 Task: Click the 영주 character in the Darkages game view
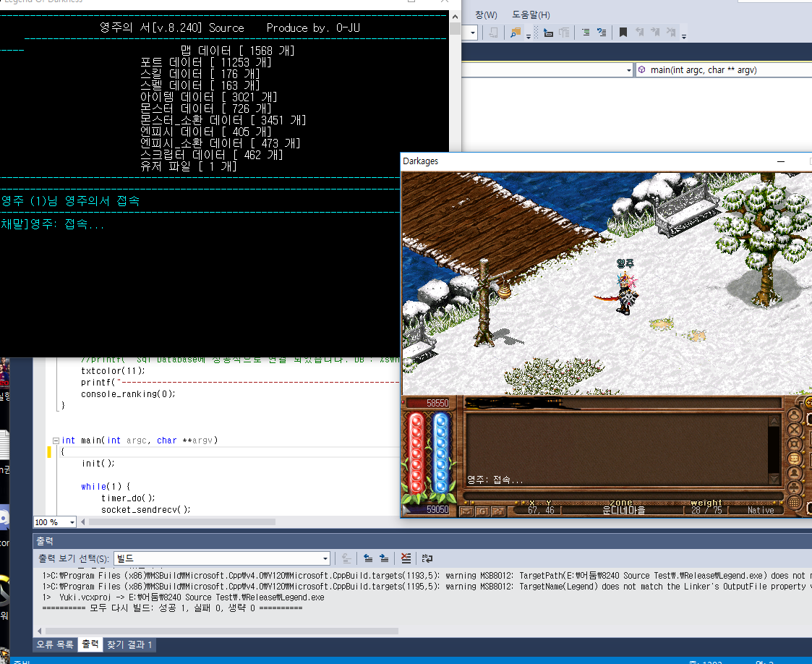[626, 293]
